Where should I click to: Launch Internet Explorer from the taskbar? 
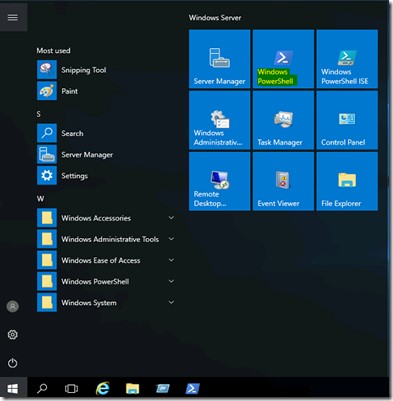[102, 388]
